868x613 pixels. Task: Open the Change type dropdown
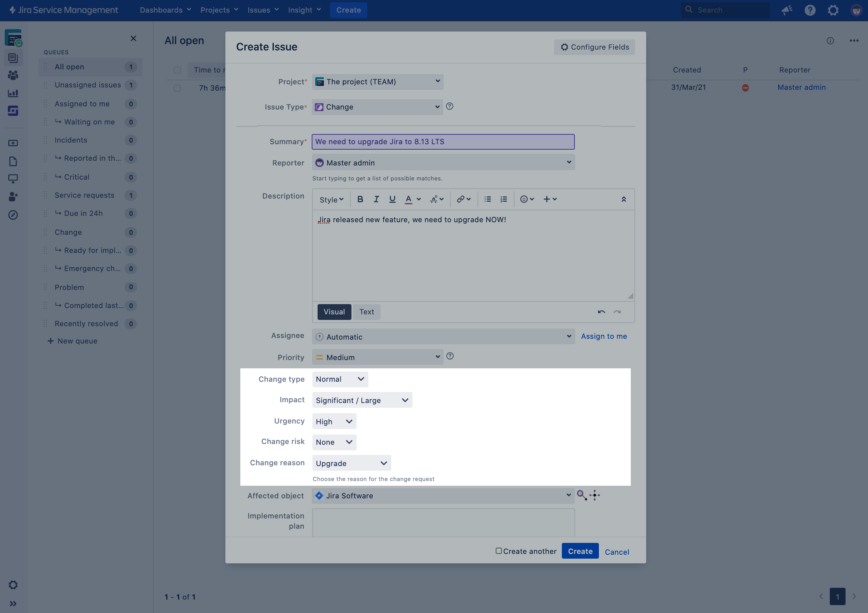coord(340,379)
